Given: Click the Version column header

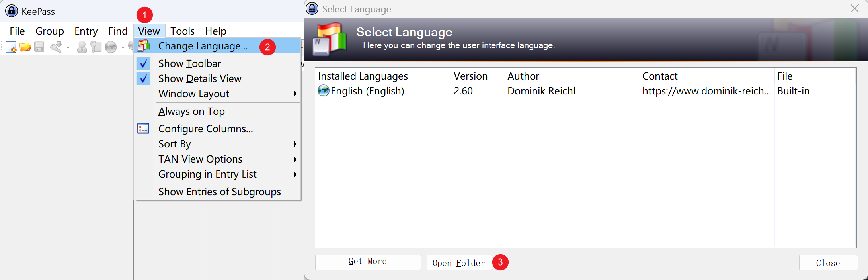Looking at the screenshot, I should pyautogui.click(x=478, y=76).
